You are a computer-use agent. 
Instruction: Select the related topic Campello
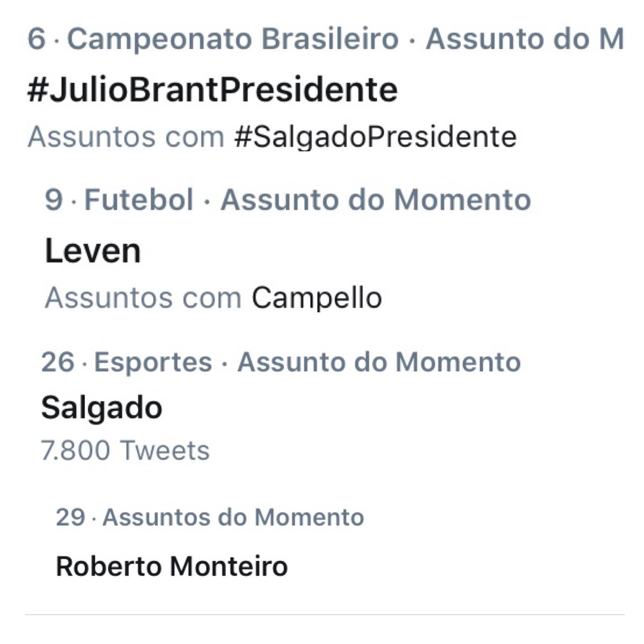317,298
